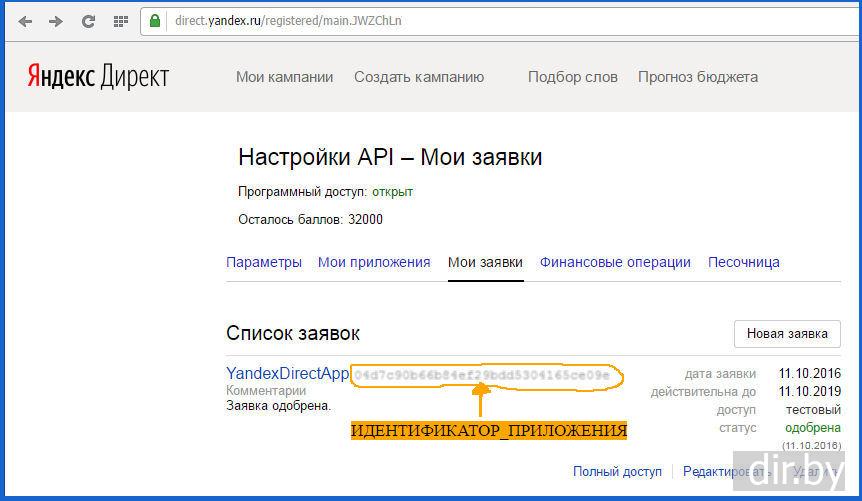Switch to the Финансовые операции tab

[615, 262]
